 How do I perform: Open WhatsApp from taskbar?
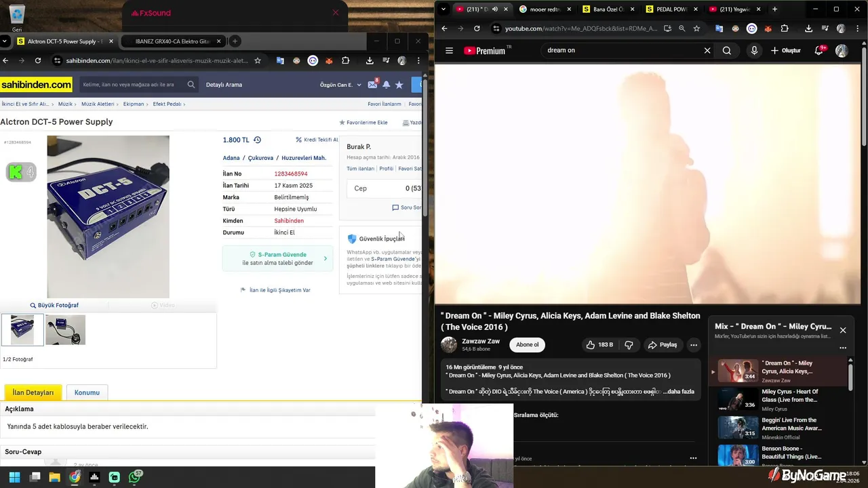coord(135,477)
